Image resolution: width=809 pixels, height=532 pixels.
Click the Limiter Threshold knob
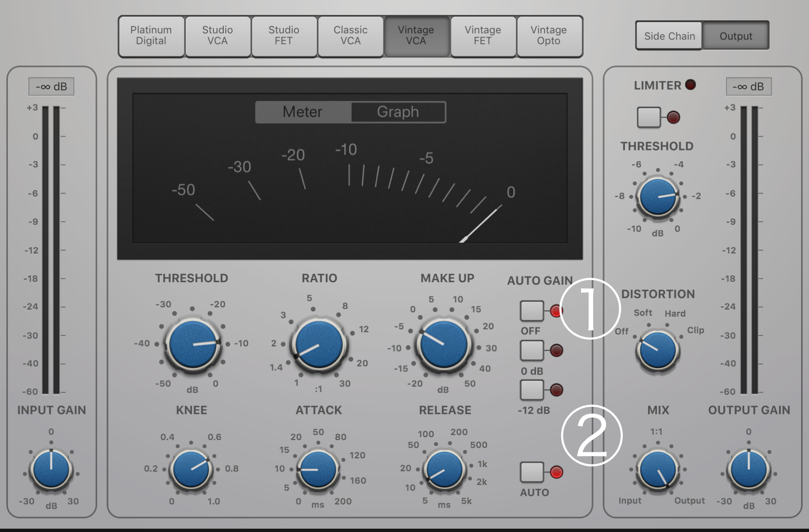coord(658,197)
